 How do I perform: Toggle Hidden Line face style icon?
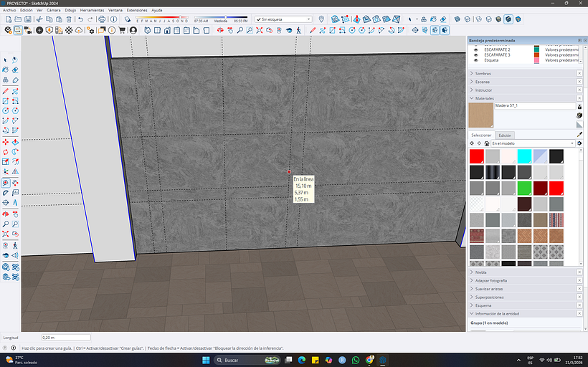click(x=488, y=19)
